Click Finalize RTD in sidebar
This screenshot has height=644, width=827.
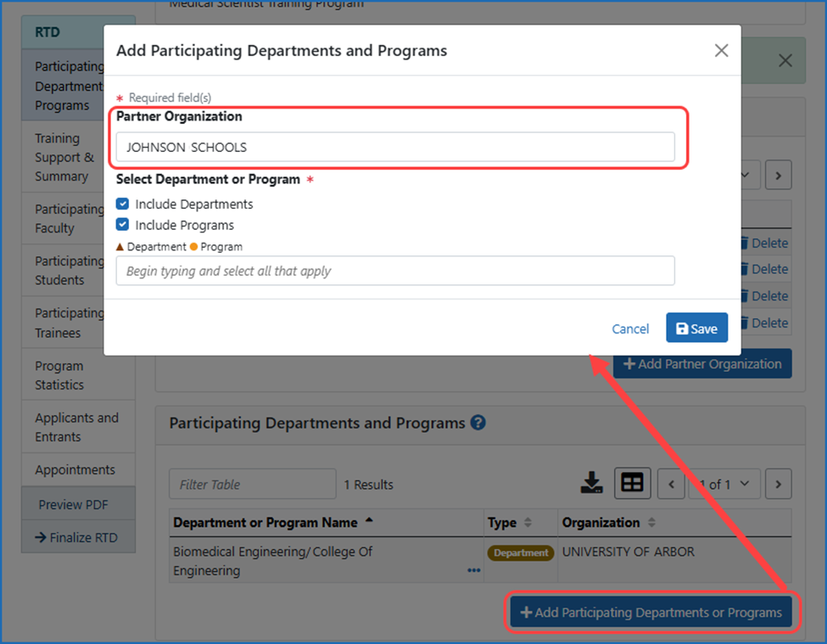pos(78,537)
